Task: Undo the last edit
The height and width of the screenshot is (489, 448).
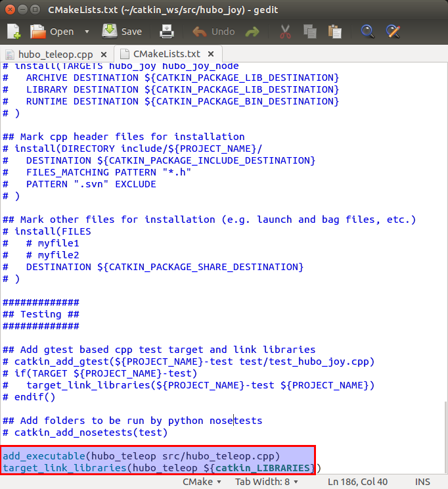Action: (x=213, y=32)
